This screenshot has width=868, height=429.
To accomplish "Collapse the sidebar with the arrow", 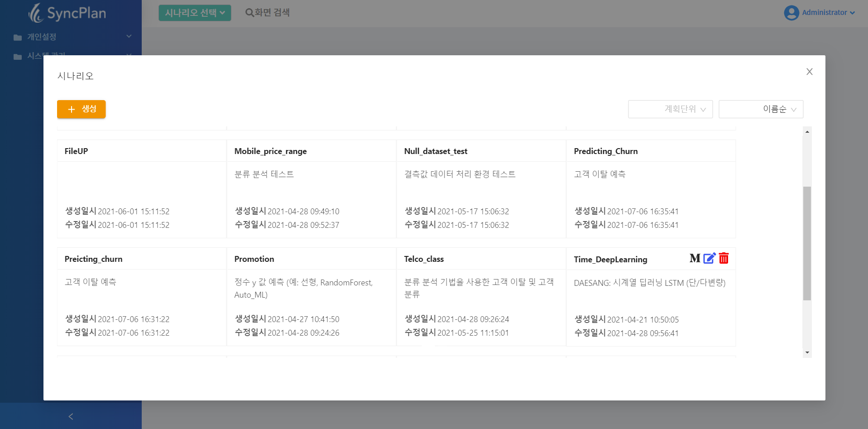I will click(71, 416).
